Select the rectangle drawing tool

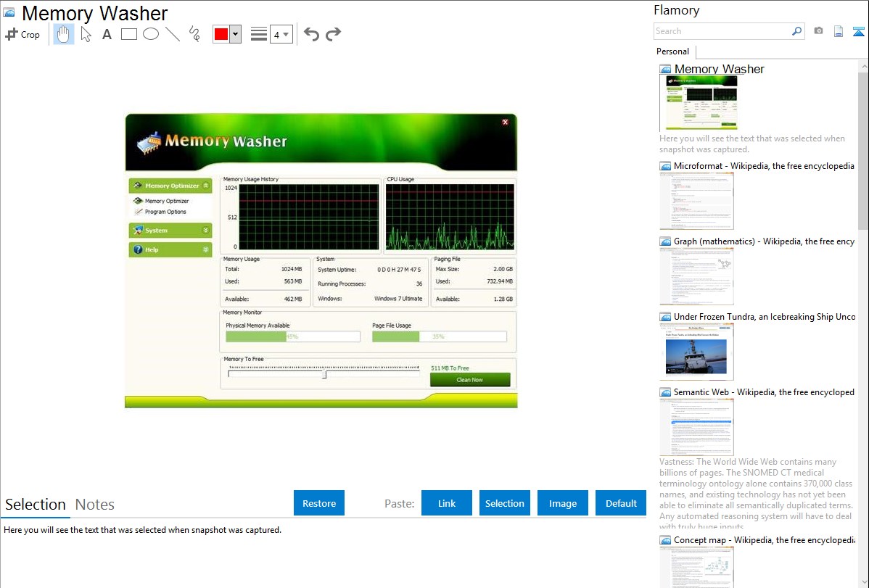tap(128, 34)
